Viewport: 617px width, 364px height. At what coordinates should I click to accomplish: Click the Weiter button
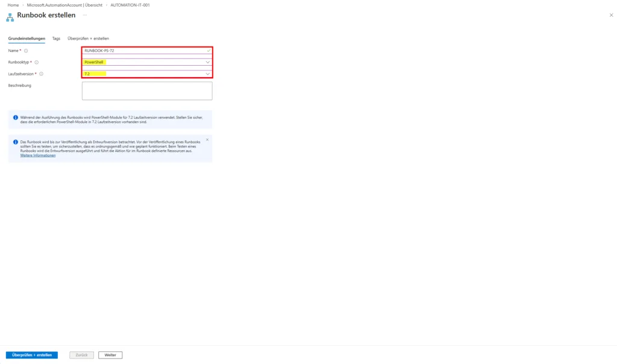point(110,355)
